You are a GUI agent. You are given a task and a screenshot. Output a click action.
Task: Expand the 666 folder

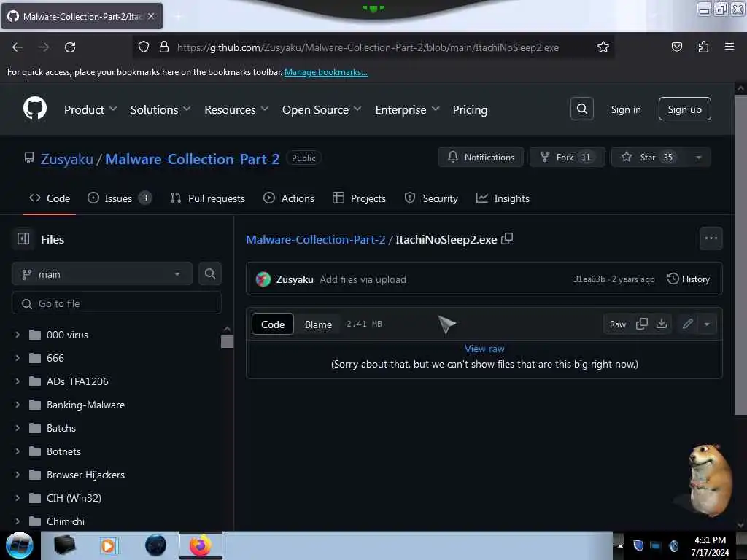pos(18,358)
